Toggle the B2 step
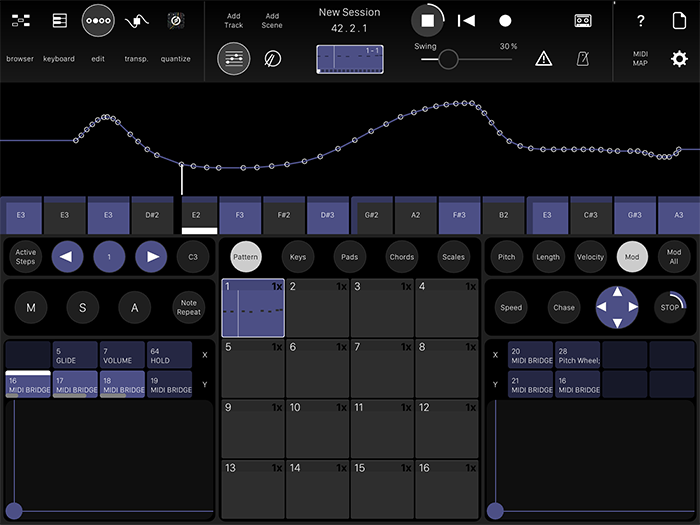The image size is (700, 525). coord(504,215)
